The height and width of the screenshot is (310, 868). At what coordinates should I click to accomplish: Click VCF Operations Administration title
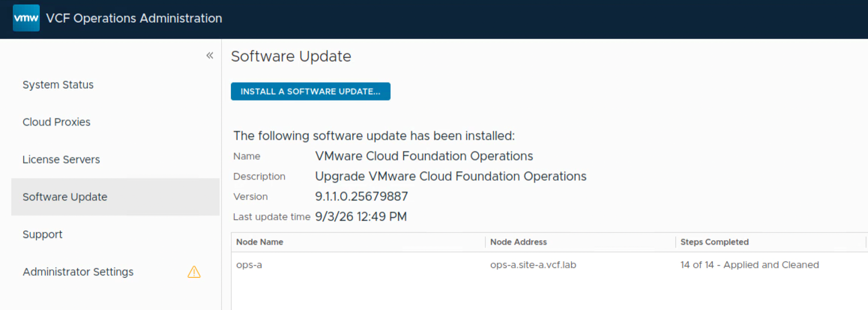(134, 18)
